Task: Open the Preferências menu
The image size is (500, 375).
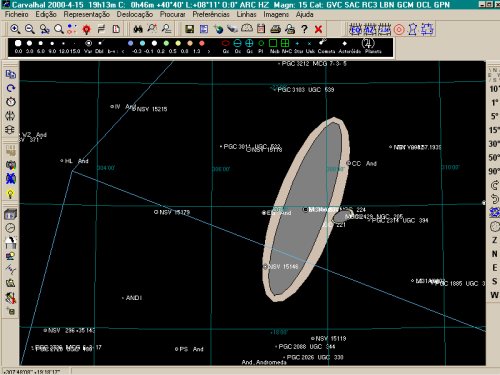Action: click(x=211, y=14)
